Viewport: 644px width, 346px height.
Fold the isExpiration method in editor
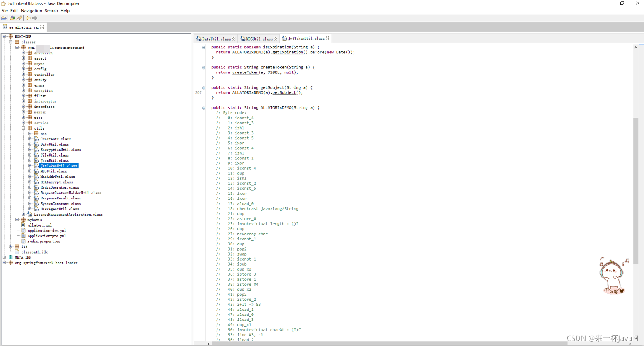coord(204,48)
